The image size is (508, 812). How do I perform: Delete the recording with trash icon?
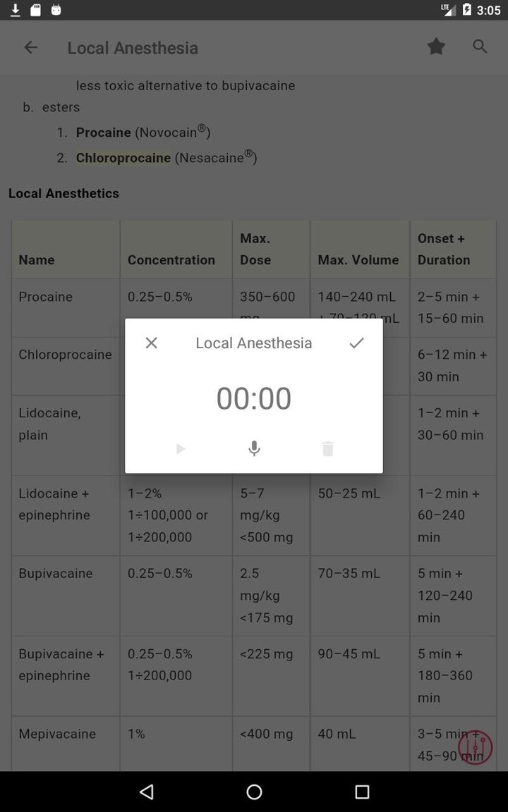tap(327, 448)
